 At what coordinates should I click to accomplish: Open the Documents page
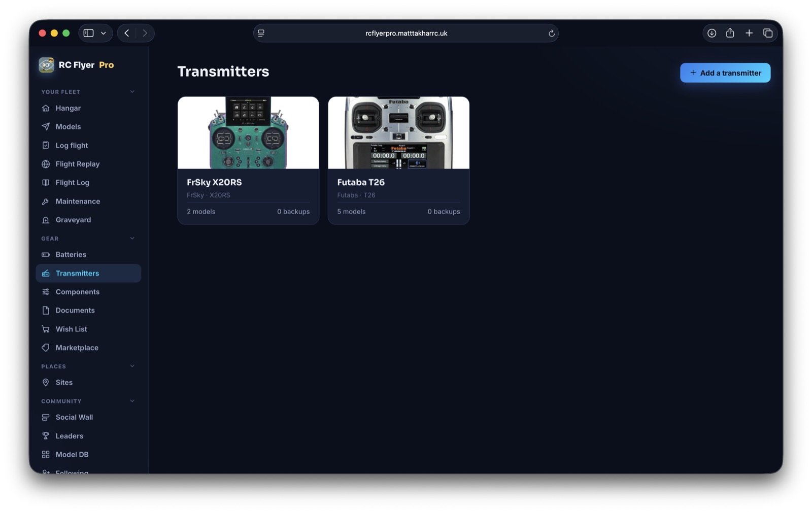88,311
